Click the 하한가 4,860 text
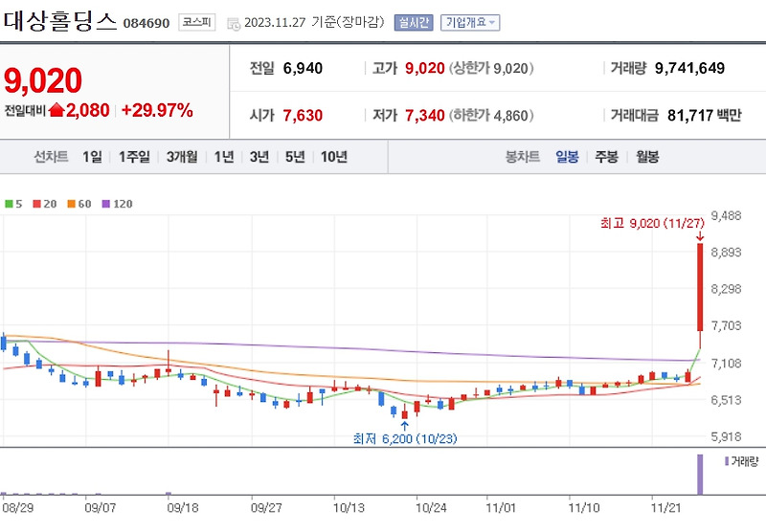This screenshot has height=532, width=766. (x=491, y=116)
